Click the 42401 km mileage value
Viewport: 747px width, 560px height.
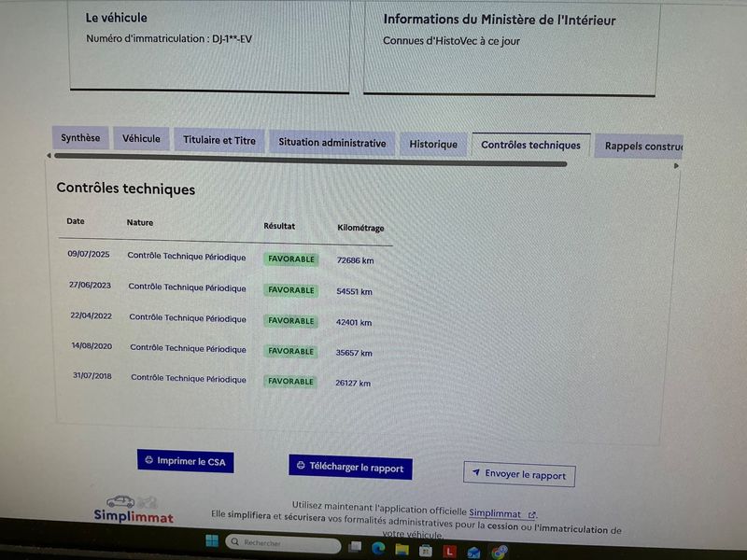click(x=354, y=322)
